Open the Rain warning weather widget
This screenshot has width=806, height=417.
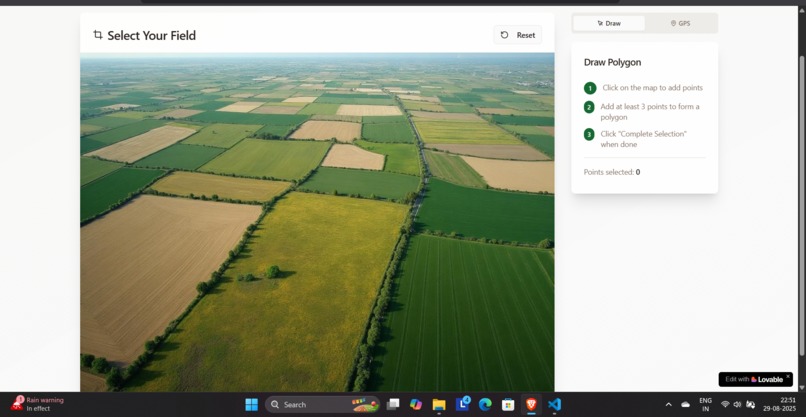(x=38, y=404)
